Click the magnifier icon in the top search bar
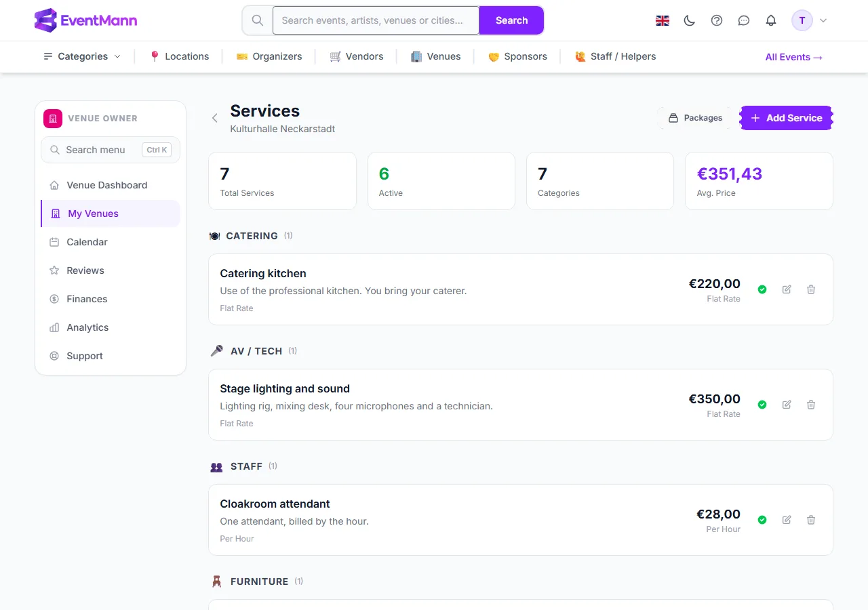The height and width of the screenshot is (610, 868). point(258,20)
